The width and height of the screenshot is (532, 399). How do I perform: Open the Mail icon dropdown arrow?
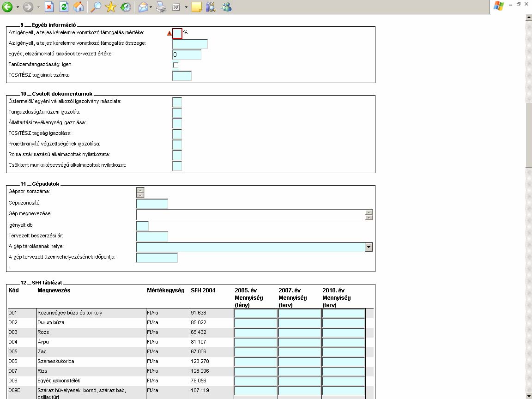tap(151, 7)
